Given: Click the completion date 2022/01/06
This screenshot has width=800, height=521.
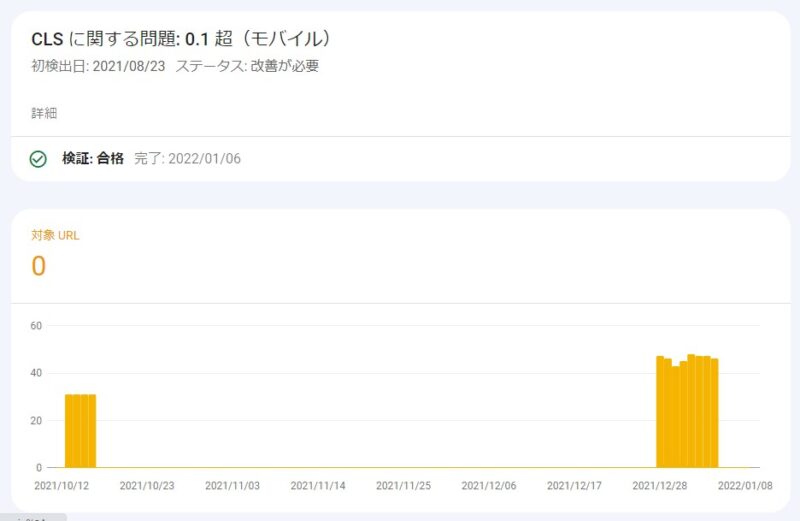Looking at the screenshot, I should click(x=205, y=158).
